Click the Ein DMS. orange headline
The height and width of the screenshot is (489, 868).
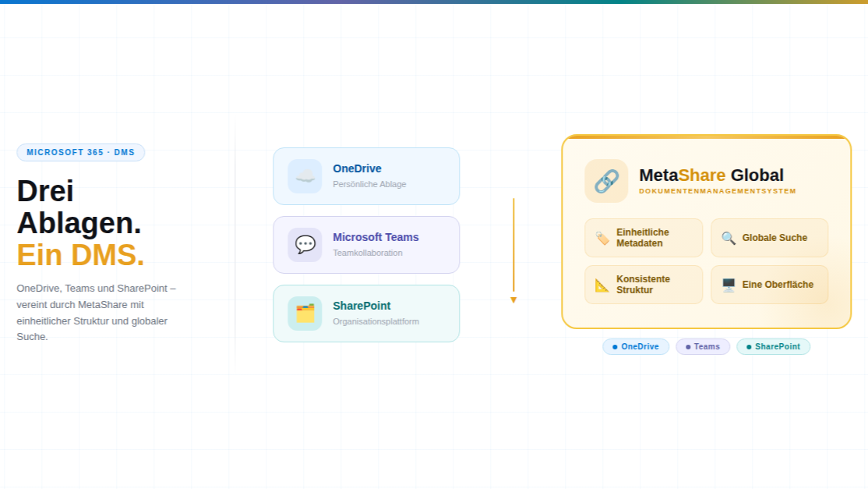(x=81, y=255)
